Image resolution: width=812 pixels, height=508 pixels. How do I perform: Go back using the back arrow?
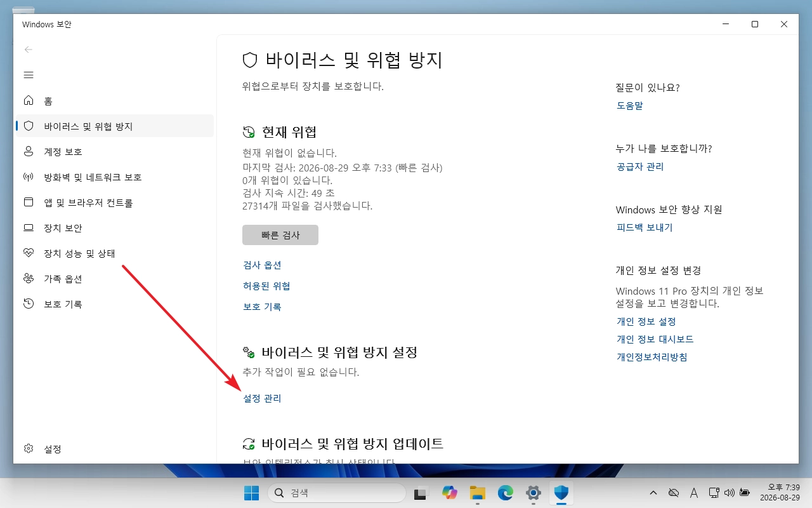pos(28,50)
